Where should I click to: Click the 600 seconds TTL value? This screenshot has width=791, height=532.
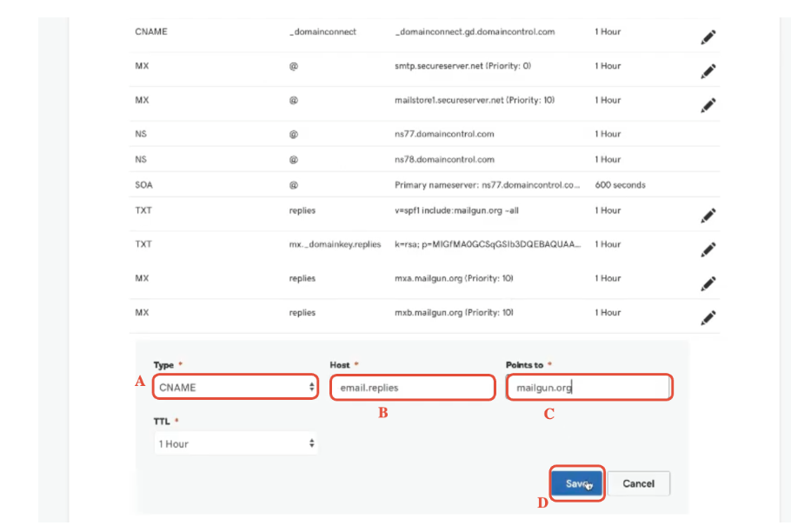[x=620, y=184]
